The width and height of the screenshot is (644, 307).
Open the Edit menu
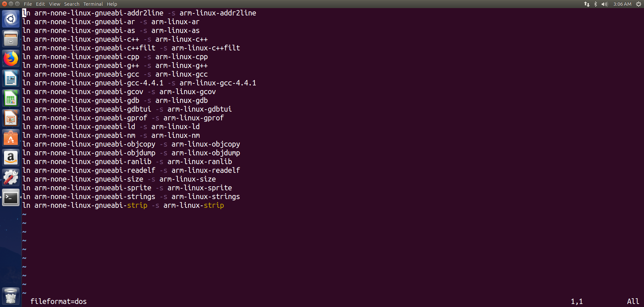point(40,4)
